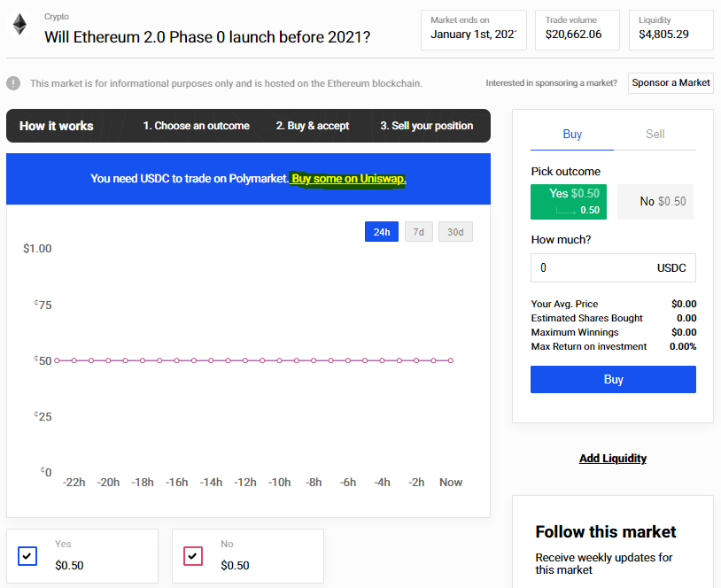
Task: Switch to the Sell tab
Action: pyautogui.click(x=655, y=135)
